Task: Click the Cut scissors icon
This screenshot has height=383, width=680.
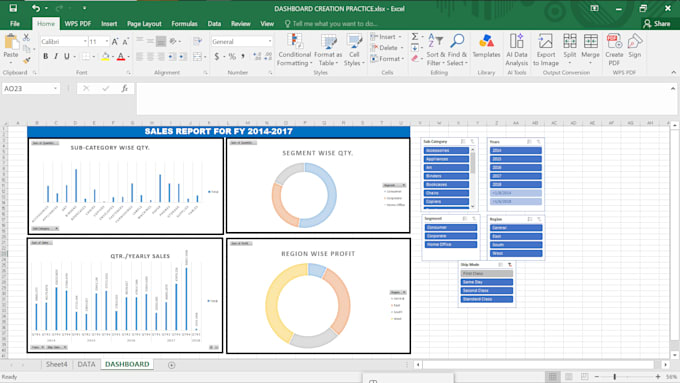Action: coord(26,38)
